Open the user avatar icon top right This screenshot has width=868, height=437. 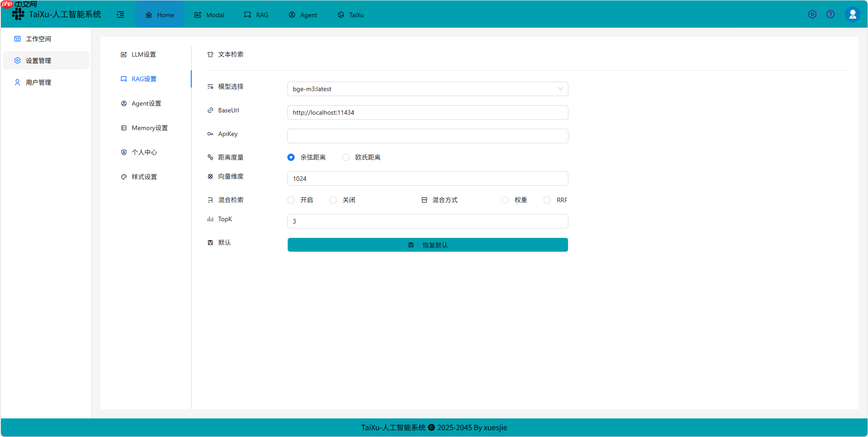point(853,14)
